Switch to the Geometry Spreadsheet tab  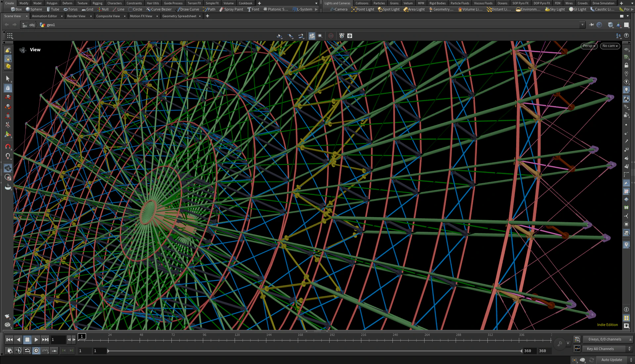coord(179,16)
